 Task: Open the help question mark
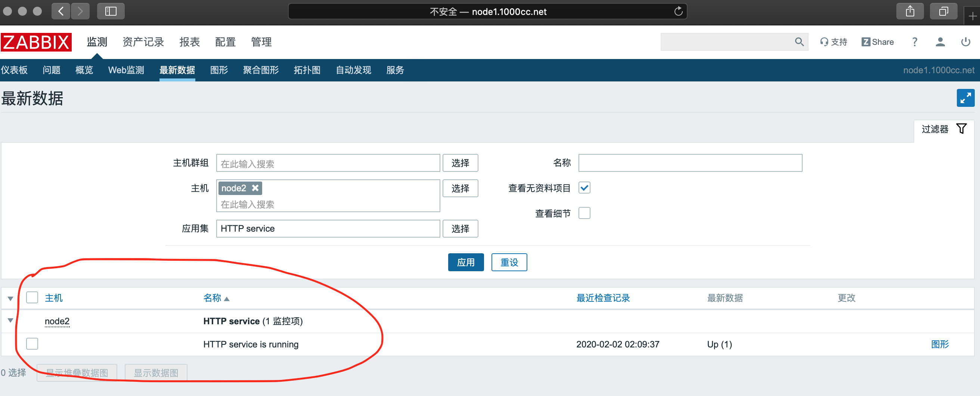tap(915, 42)
